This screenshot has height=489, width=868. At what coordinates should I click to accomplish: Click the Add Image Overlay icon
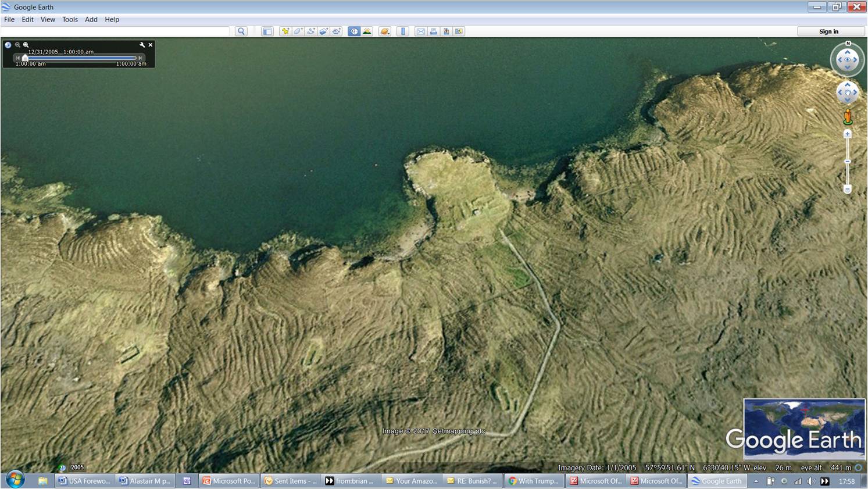[324, 31]
